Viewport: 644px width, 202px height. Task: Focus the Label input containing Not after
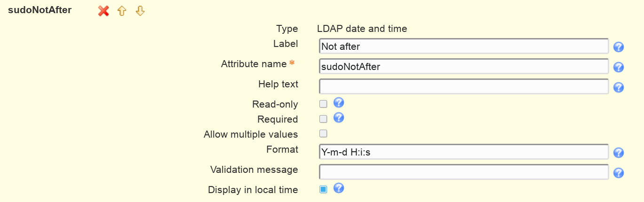[x=464, y=46]
